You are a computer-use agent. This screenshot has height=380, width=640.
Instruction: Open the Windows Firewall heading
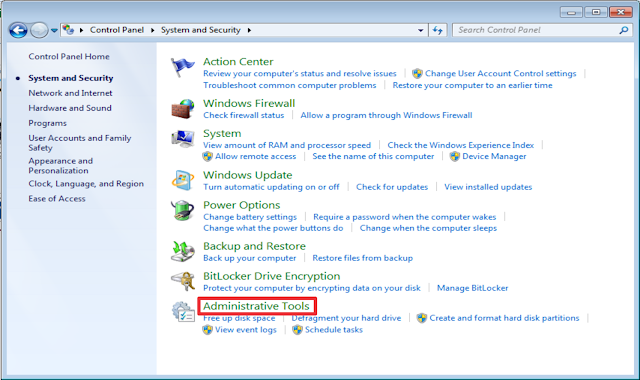point(249,103)
